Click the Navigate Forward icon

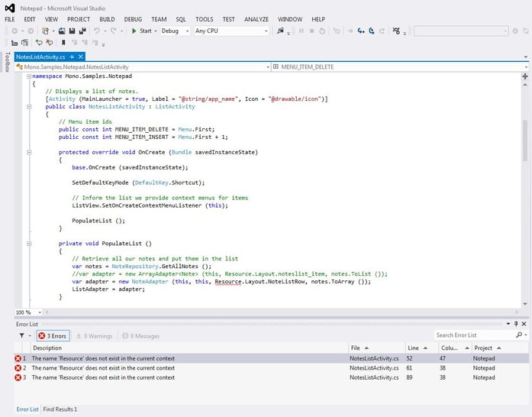point(31,31)
